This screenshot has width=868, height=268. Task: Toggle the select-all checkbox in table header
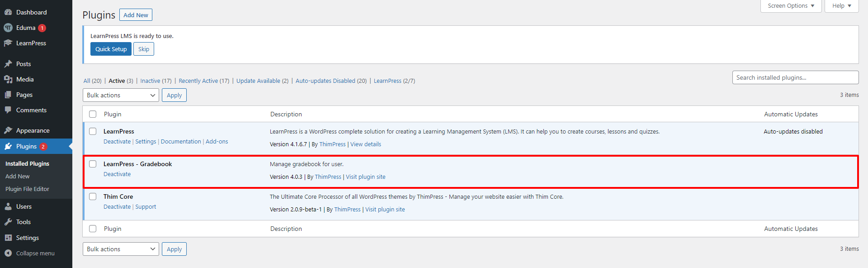point(93,114)
